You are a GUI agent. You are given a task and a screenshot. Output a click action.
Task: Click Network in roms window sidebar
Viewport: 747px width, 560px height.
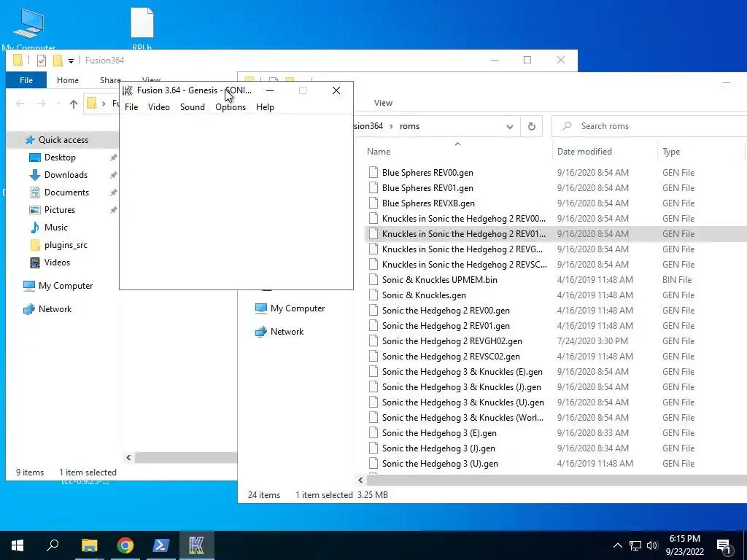pyautogui.click(x=287, y=332)
